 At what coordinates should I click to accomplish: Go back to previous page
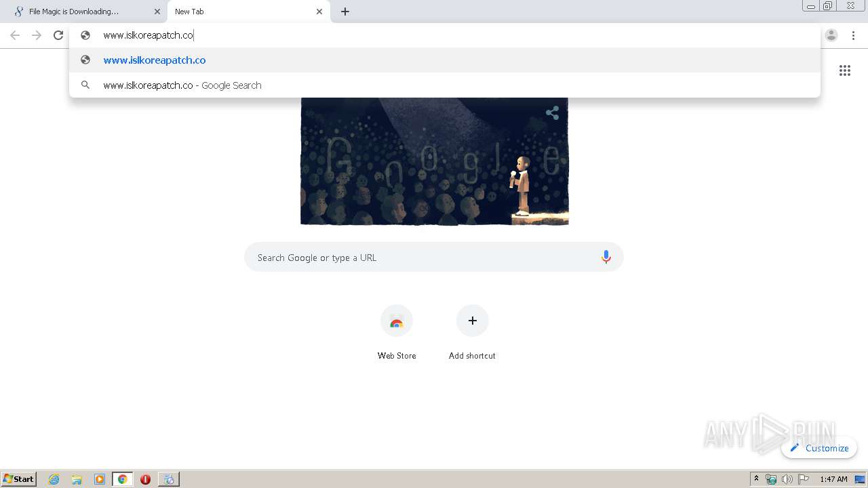tap(15, 35)
